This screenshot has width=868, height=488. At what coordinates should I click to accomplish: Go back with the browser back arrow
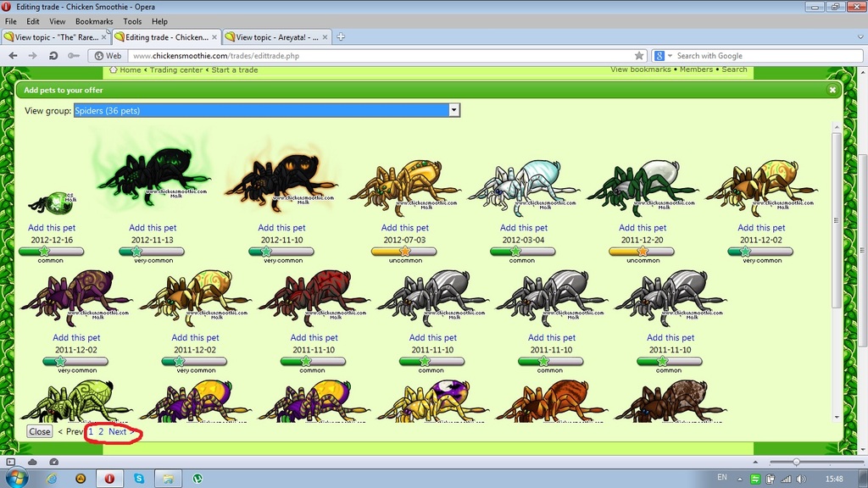coord(14,56)
